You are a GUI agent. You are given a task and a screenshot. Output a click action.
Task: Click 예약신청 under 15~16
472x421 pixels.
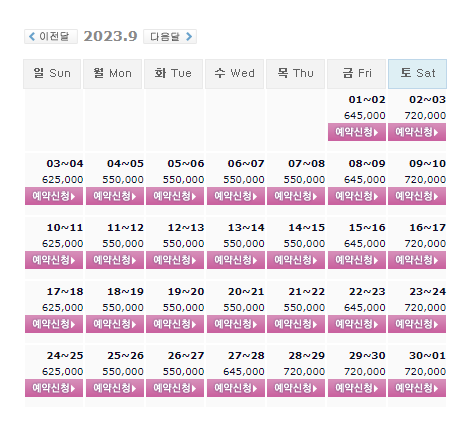click(x=357, y=260)
